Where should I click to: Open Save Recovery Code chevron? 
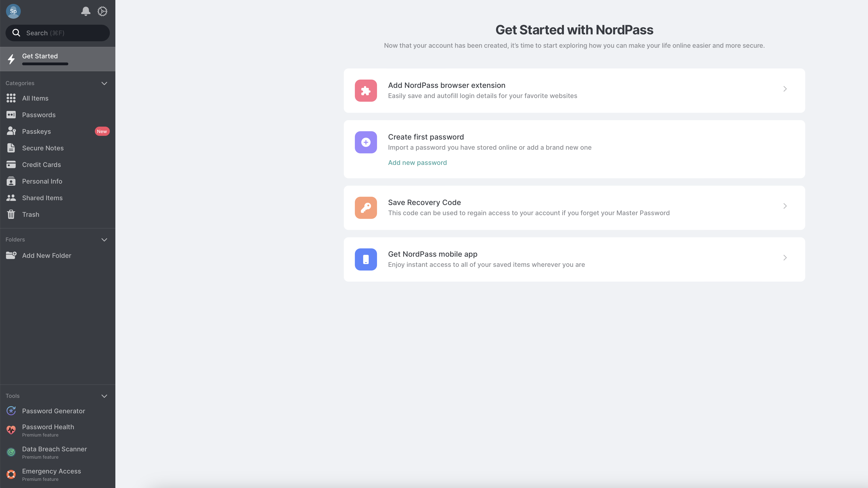785,206
